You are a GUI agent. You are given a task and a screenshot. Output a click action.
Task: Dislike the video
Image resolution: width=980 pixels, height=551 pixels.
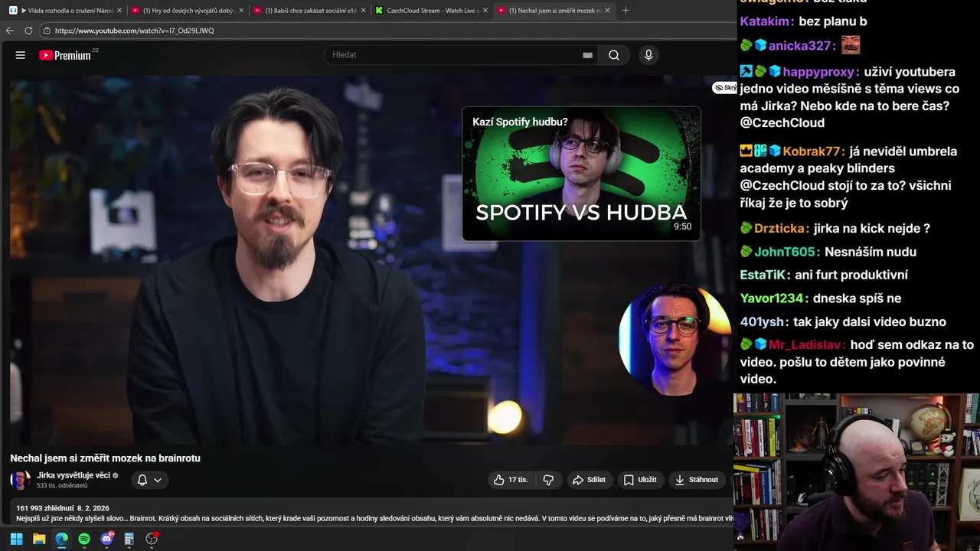[548, 480]
